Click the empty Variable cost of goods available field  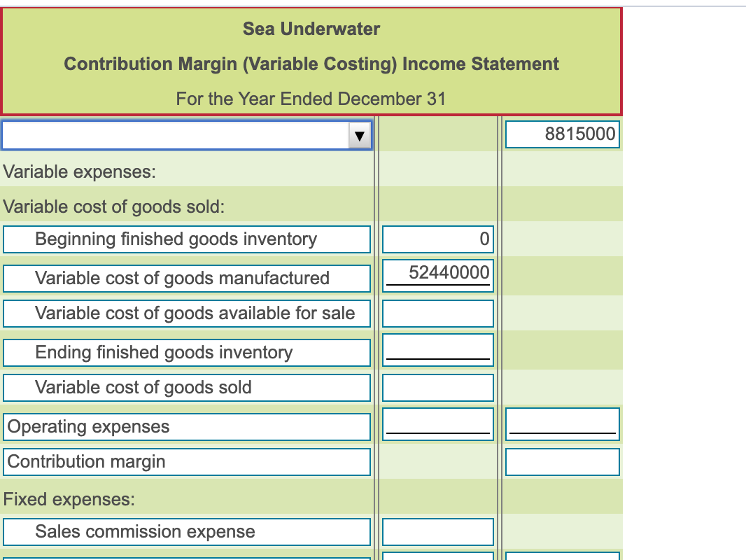[437, 314]
